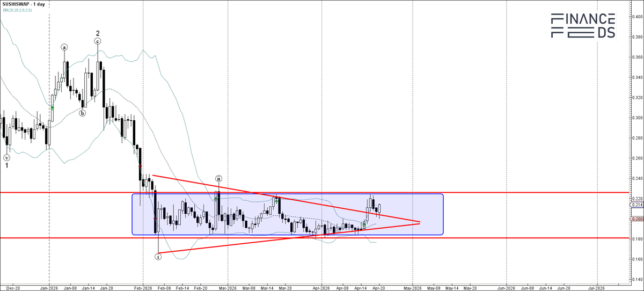Click the Jan-08 date label
This screenshot has width=644, height=291.
(x=70, y=288)
